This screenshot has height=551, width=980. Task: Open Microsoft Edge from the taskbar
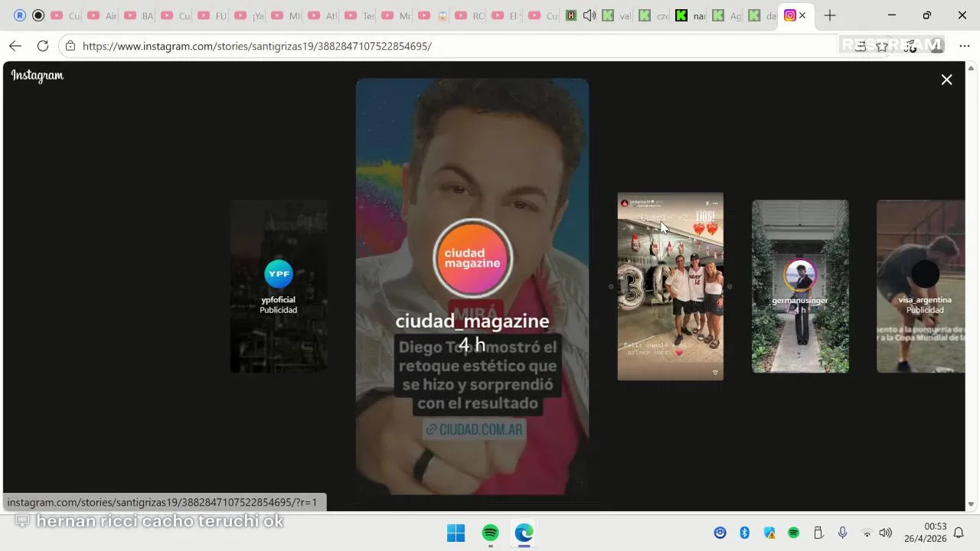524,533
